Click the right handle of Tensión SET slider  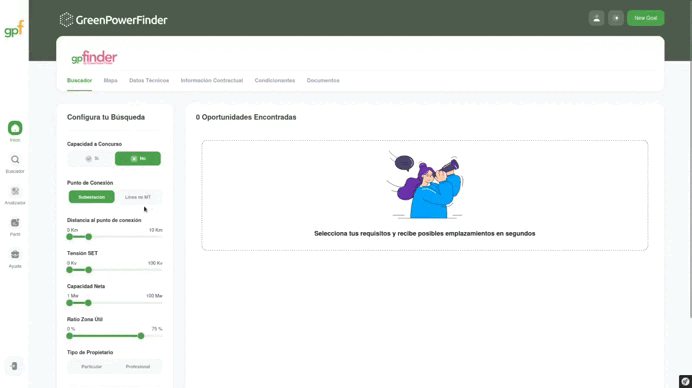point(89,270)
